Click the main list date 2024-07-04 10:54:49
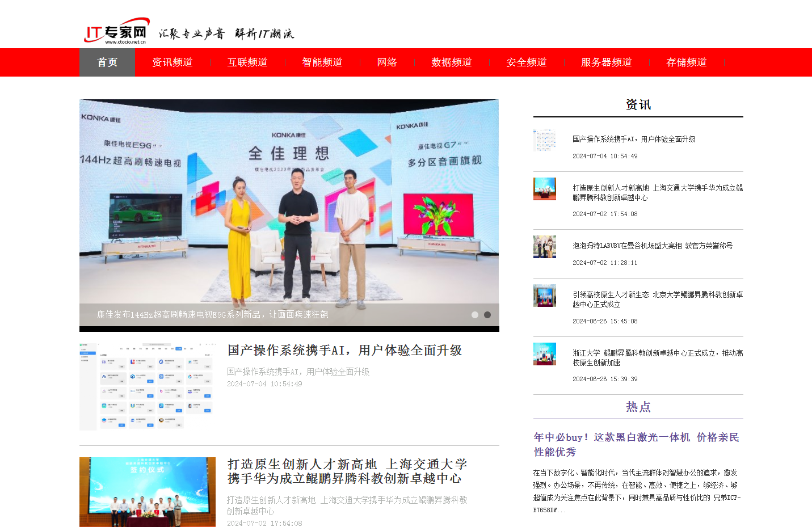 pos(264,384)
